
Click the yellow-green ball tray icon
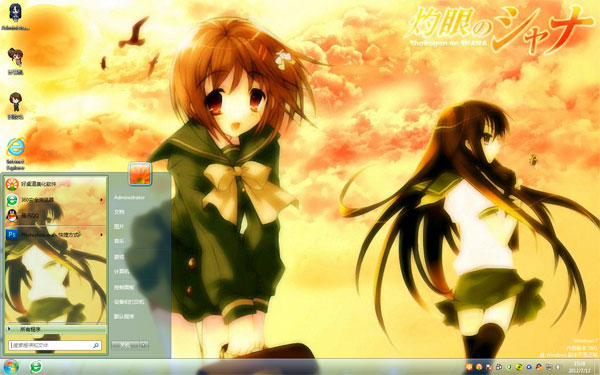(519, 367)
